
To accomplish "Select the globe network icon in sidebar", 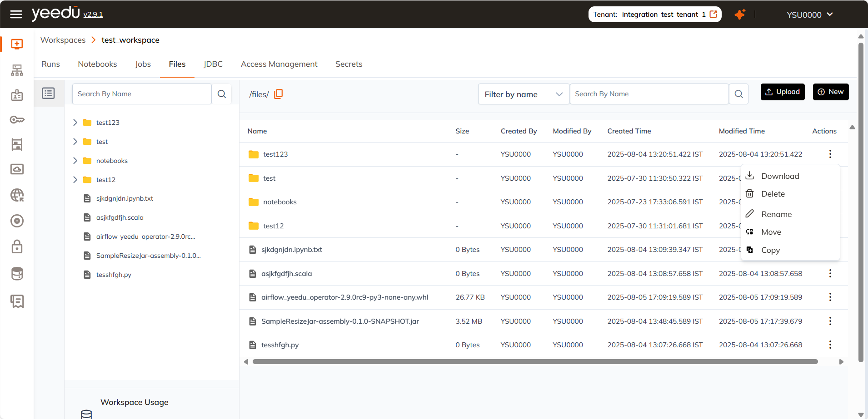I will (17, 195).
